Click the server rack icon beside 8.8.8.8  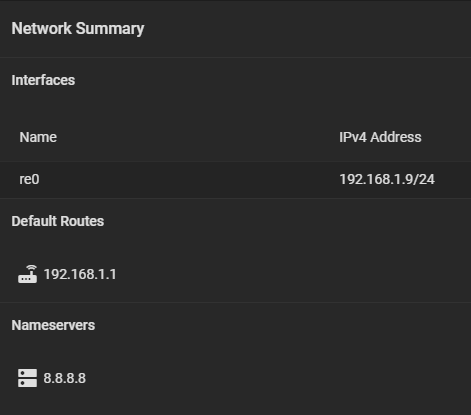point(27,378)
